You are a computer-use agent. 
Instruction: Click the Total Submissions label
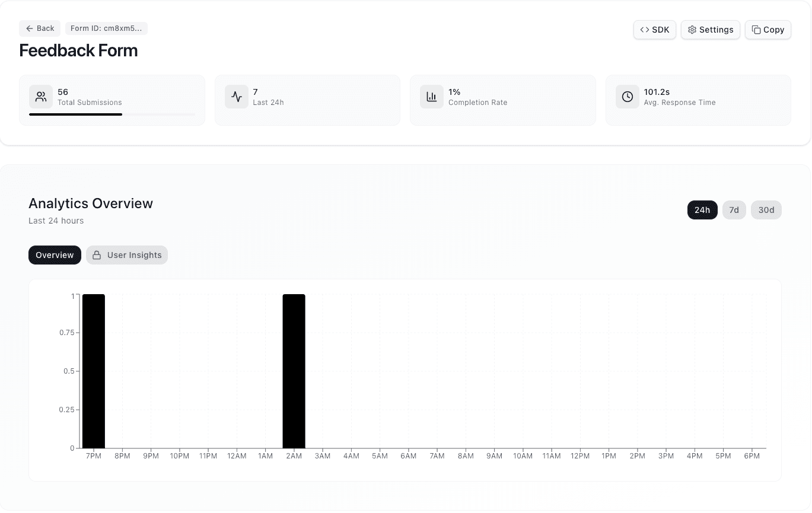click(x=90, y=103)
